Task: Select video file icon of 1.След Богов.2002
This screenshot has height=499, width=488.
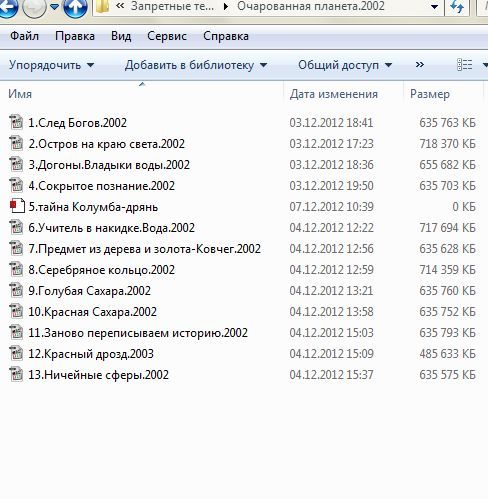Action: pos(16,122)
